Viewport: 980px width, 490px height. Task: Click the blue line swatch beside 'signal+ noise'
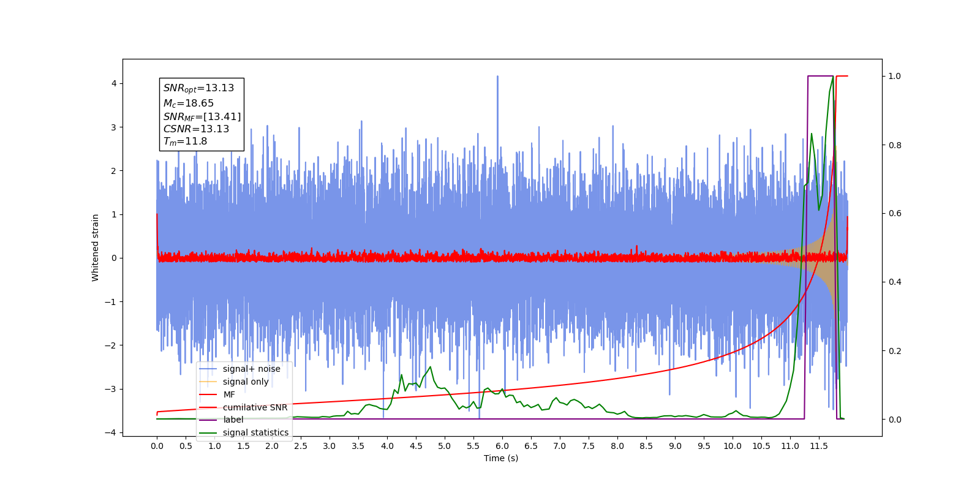(x=208, y=369)
